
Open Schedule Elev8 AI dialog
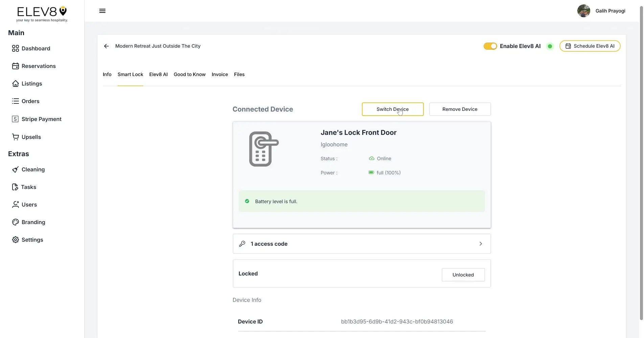pos(590,46)
